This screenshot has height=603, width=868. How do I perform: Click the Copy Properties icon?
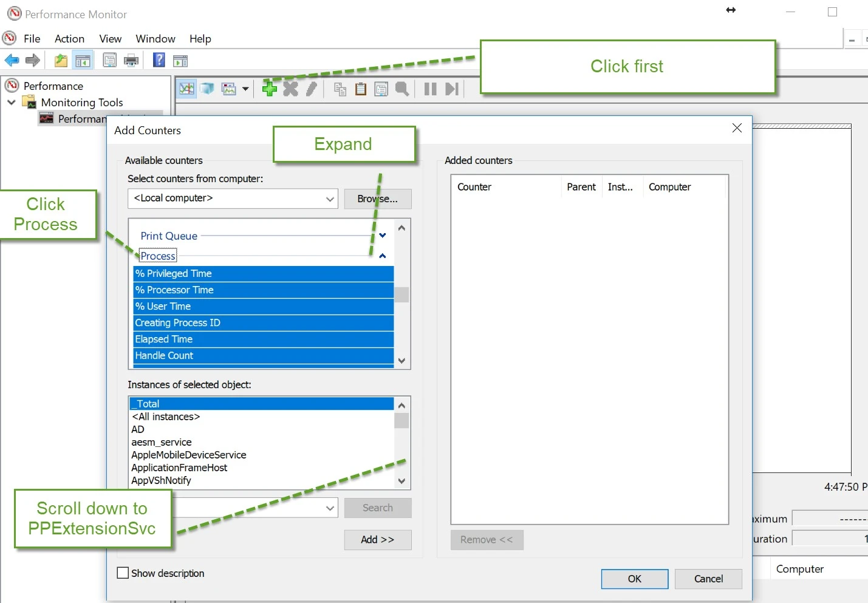coord(340,89)
